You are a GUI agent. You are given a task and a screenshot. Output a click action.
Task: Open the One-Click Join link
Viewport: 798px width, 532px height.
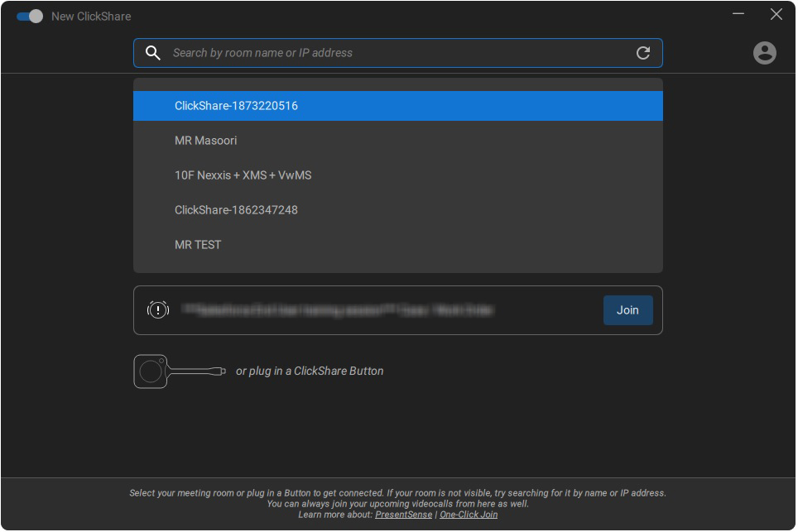click(x=469, y=515)
